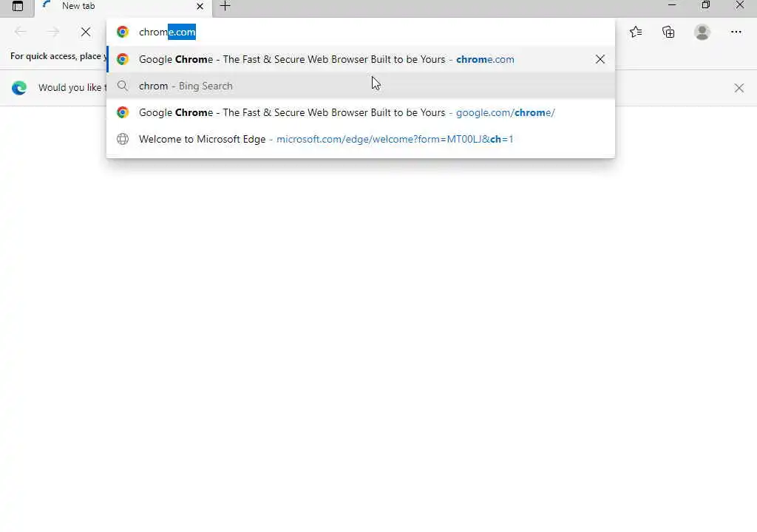The width and height of the screenshot is (757, 532).
Task: Select the google.com/chrome/ suggestion
Action: pyautogui.click(x=361, y=112)
